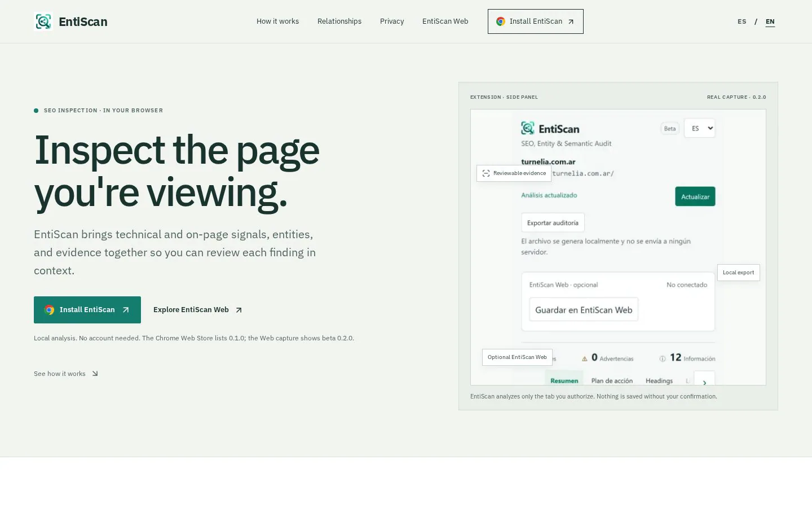
Task: Switch to the Plan de acción tab
Action: click(x=612, y=380)
